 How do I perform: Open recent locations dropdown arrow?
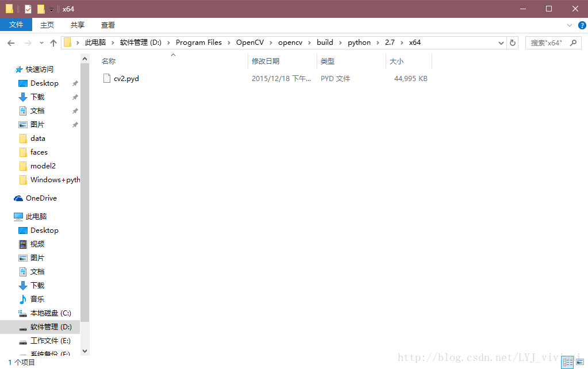[x=41, y=43]
